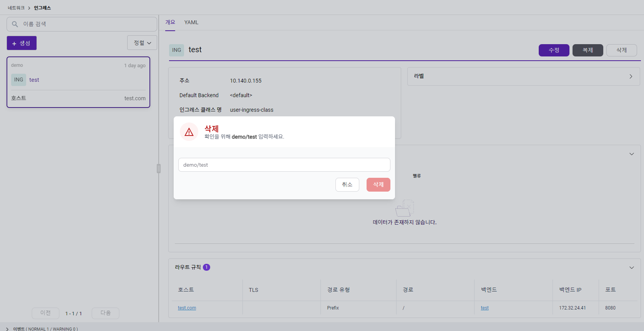This screenshot has width=644, height=331.
Task: Click the 호스트 label in the list card
Action: pyautogui.click(x=18, y=98)
